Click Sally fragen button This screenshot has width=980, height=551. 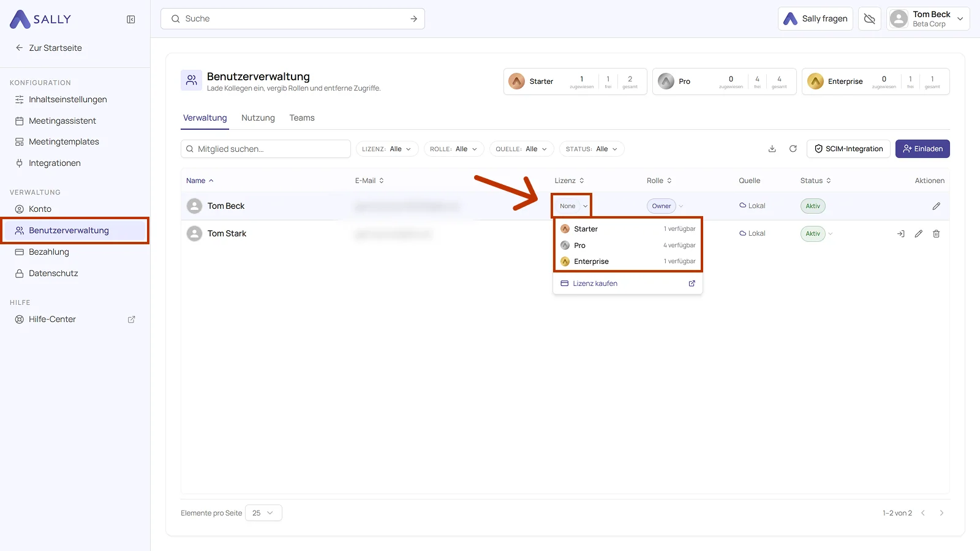[x=815, y=19]
